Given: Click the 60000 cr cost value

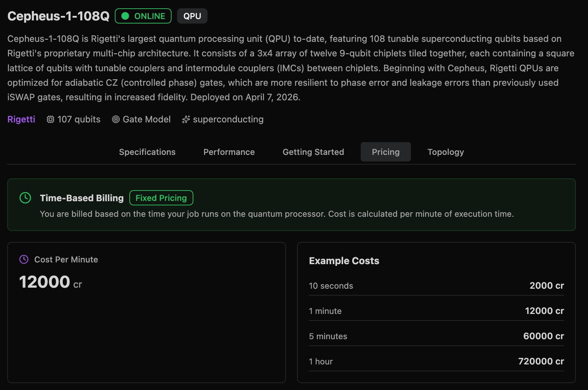Looking at the screenshot, I should point(544,336).
